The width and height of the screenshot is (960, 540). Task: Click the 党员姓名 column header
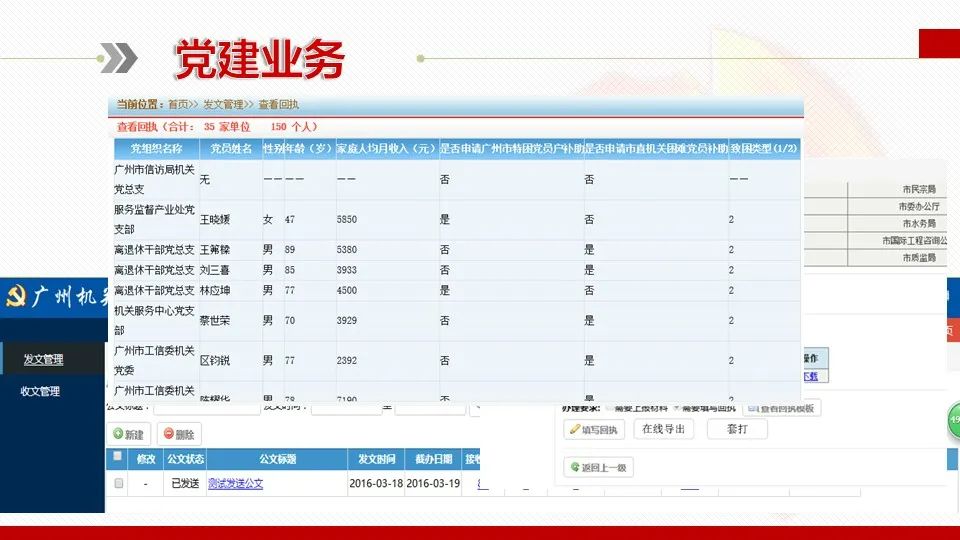coord(231,149)
